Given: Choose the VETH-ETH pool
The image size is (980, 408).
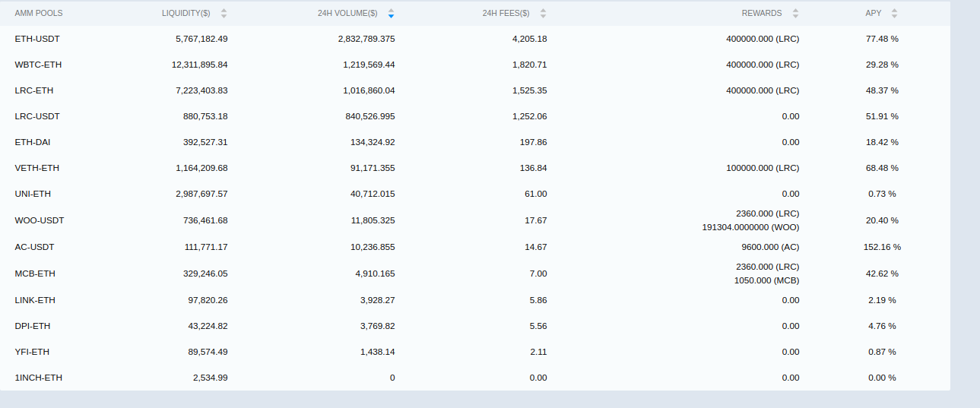Looking at the screenshot, I should [36, 168].
